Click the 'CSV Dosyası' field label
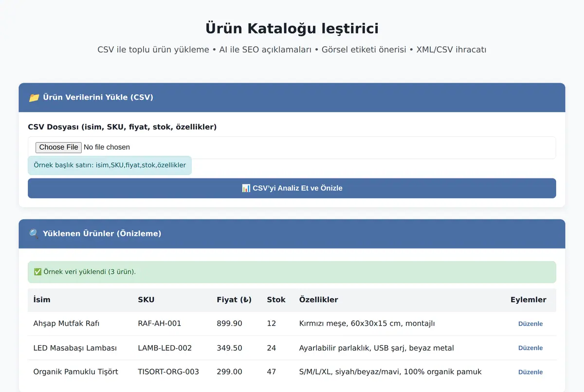The image size is (584, 392). click(122, 127)
